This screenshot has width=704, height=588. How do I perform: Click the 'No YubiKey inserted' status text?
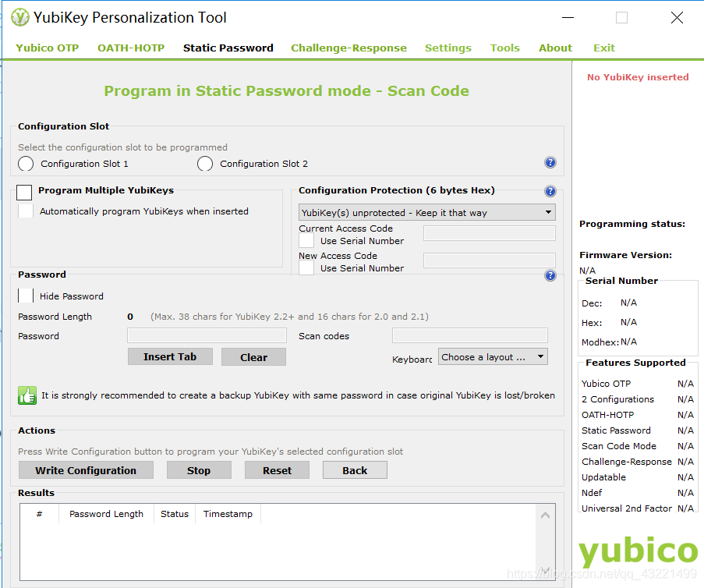(x=638, y=77)
